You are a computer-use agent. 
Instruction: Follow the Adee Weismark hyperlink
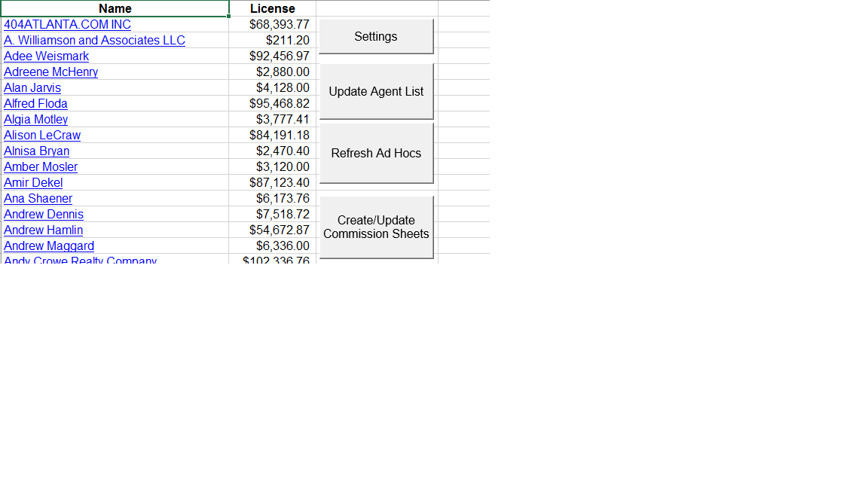tap(46, 56)
